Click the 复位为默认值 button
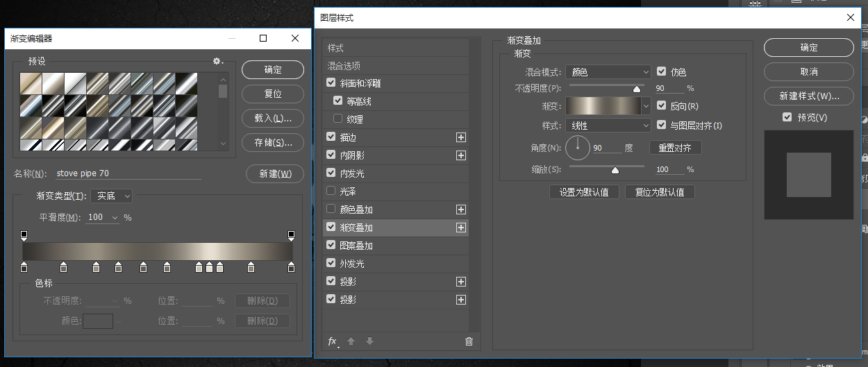Viewport: 868px width, 367px height. 660,192
